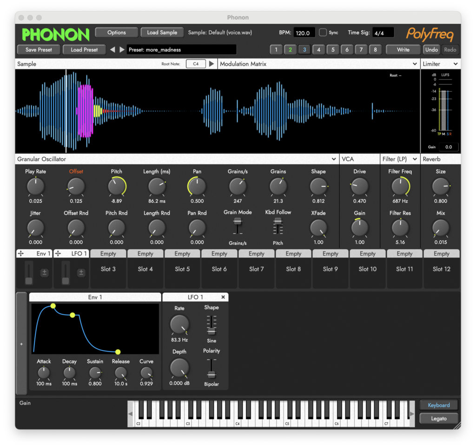Click the VCA Drive knob

click(x=360, y=186)
